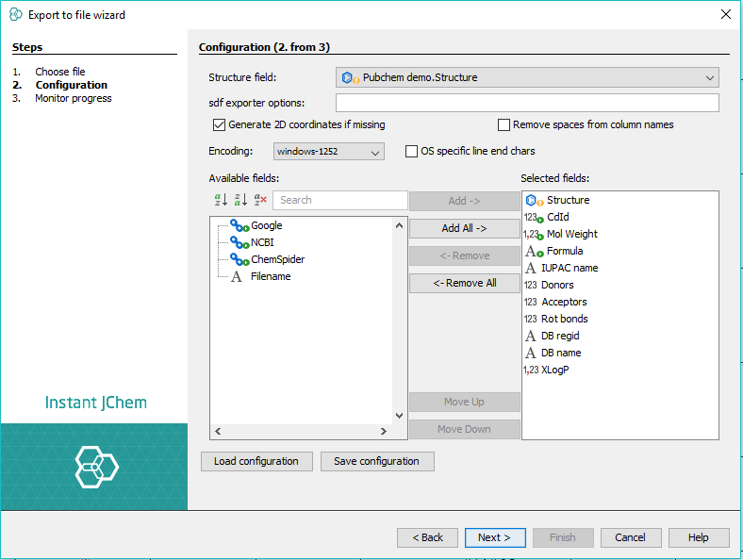This screenshot has height=560, width=743.
Task: Uncheck Generate 2D coordinates if missing
Action: (x=220, y=124)
